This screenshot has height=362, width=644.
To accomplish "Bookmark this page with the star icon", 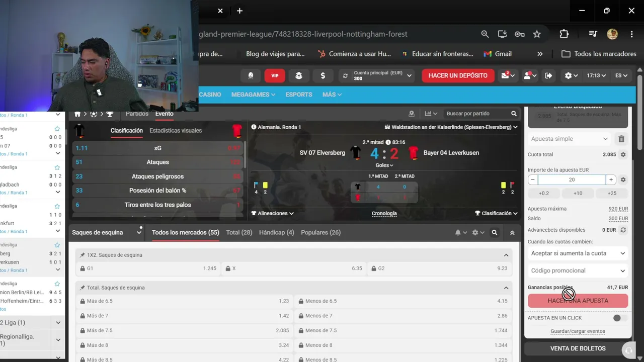I will 537,34.
